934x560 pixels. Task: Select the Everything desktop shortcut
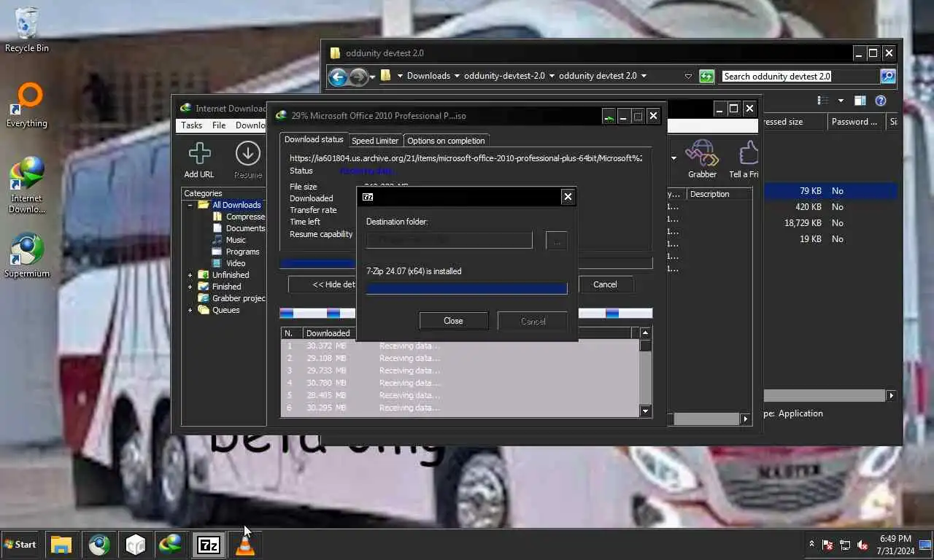point(27,106)
